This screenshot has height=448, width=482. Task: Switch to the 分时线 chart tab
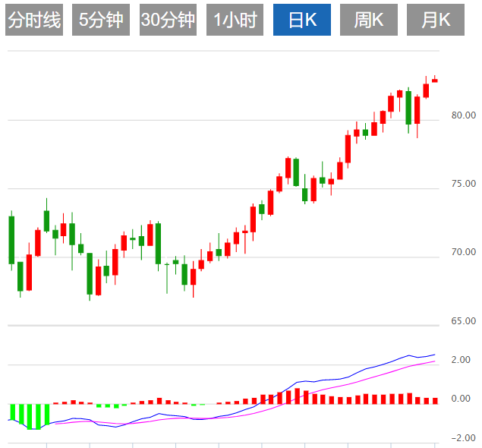pos(34,20)
